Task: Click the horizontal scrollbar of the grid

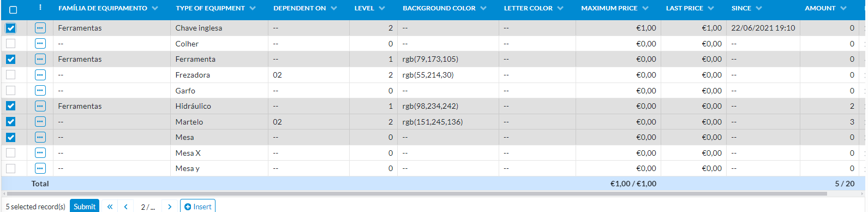Action: coord(417,193)
